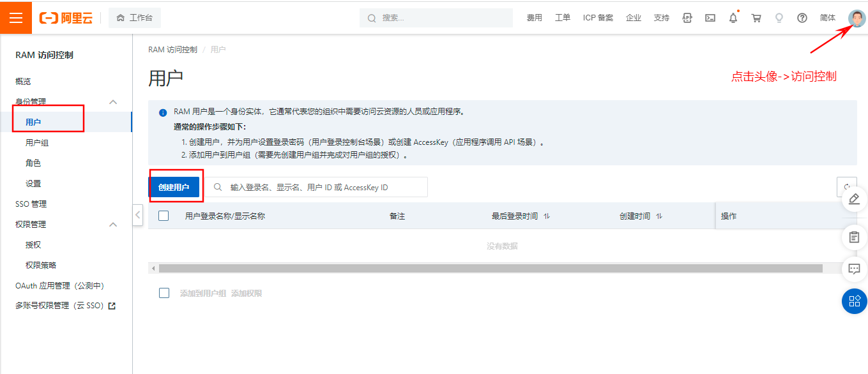Select 用户组 in the sidebar
This screenshot has width=868, height=374.
tap(37, 143)
